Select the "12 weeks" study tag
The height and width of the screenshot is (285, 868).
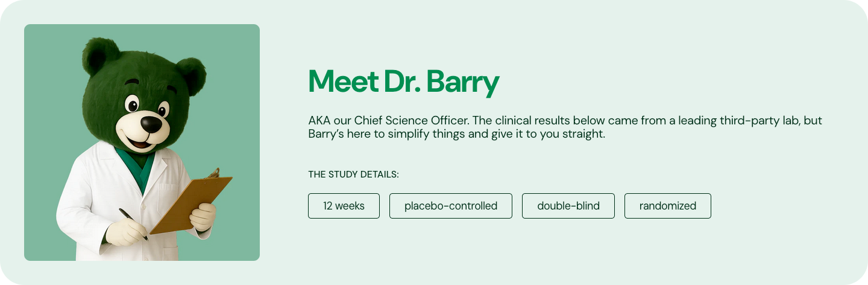click(344, 206)
